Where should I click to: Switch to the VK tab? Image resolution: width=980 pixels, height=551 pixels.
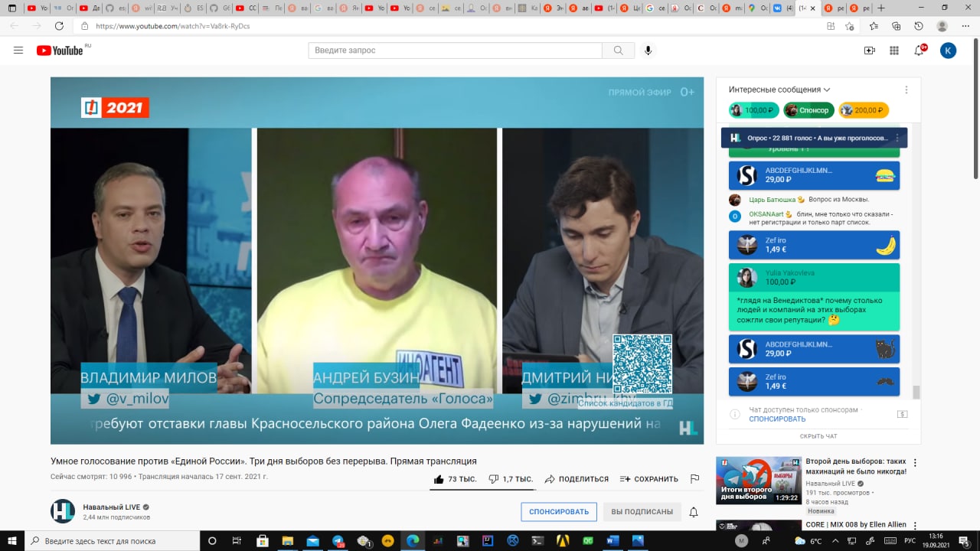pos(783,8)
